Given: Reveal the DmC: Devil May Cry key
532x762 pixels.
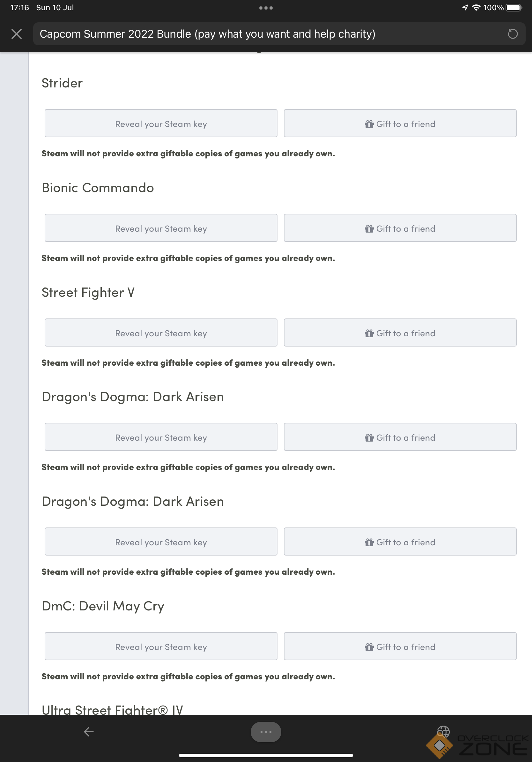Looking at the screenshot, I should 161,646.
